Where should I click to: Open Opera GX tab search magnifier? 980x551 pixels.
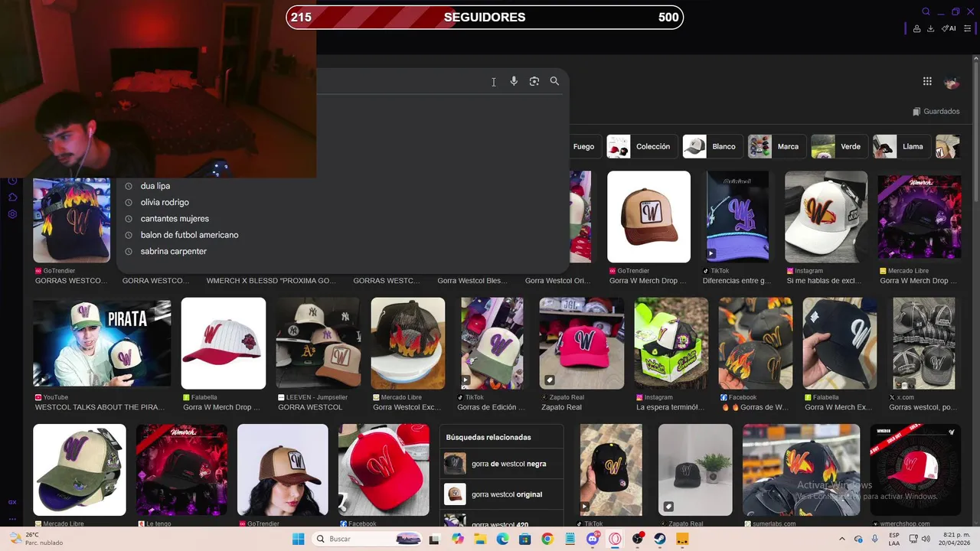[926, 11]
